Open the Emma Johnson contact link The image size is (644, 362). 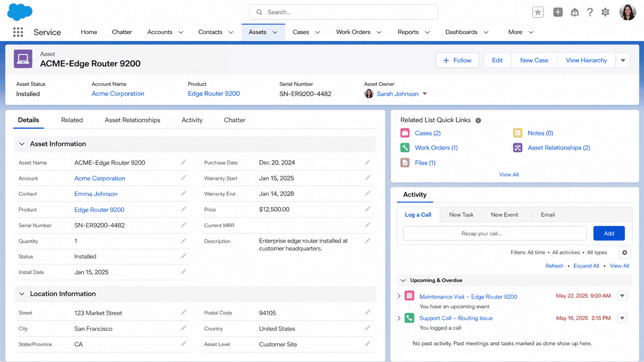pos(96,194)
